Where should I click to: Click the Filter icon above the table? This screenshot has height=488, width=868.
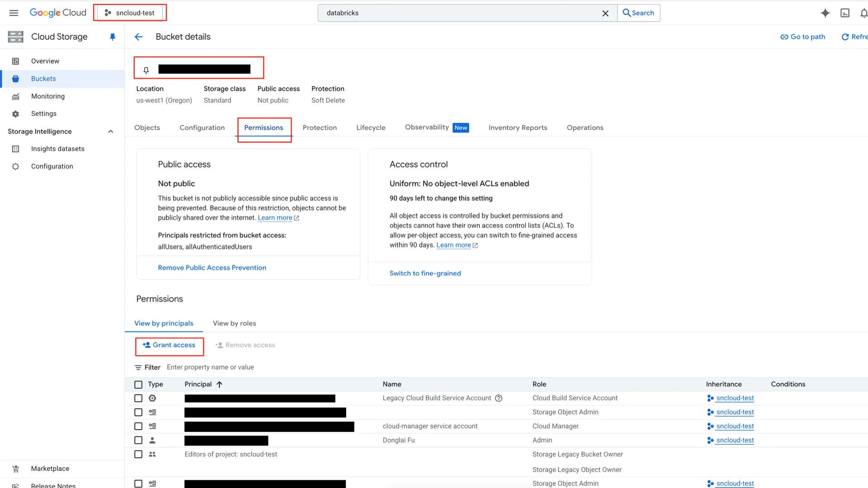(x=138, y=367)
